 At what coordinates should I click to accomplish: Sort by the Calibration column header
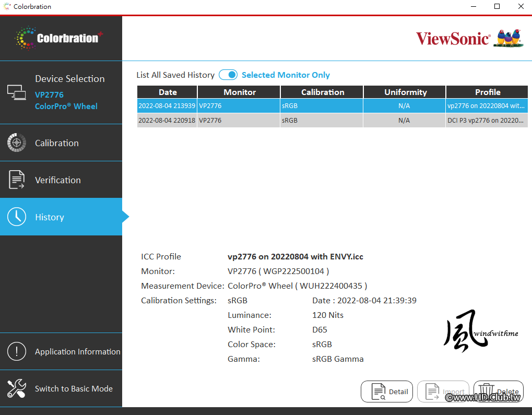322,92
